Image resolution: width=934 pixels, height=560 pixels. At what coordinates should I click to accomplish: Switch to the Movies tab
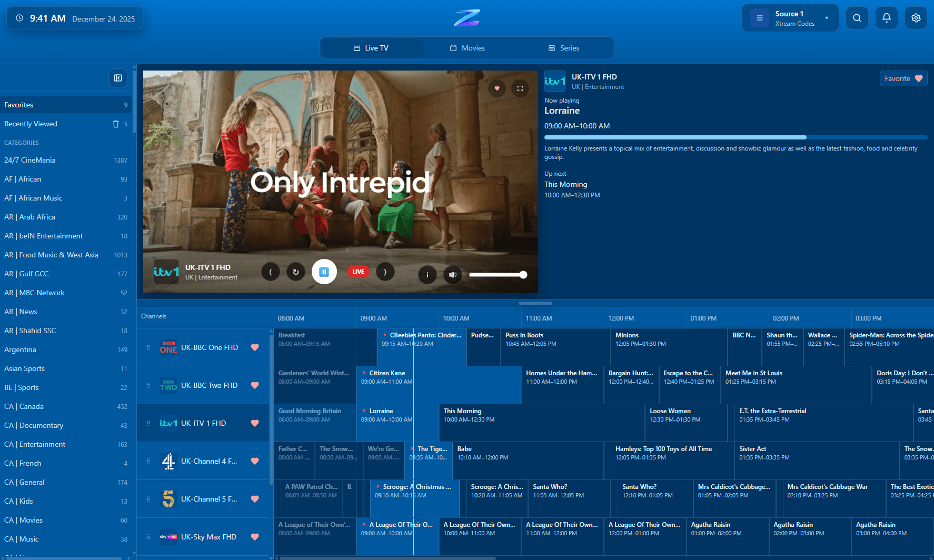pyautogui.click(x=467, y=47)
